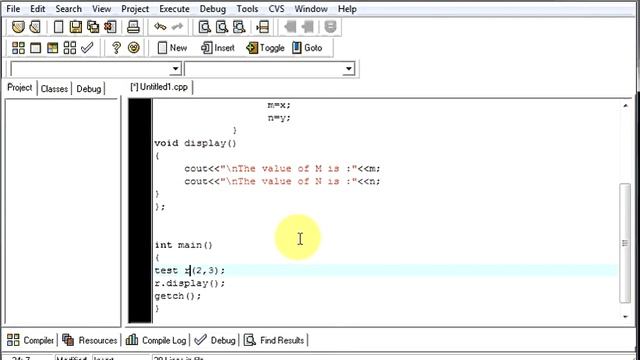
Task: Open the Compile Log bottom tab
Action: (156, 340)
